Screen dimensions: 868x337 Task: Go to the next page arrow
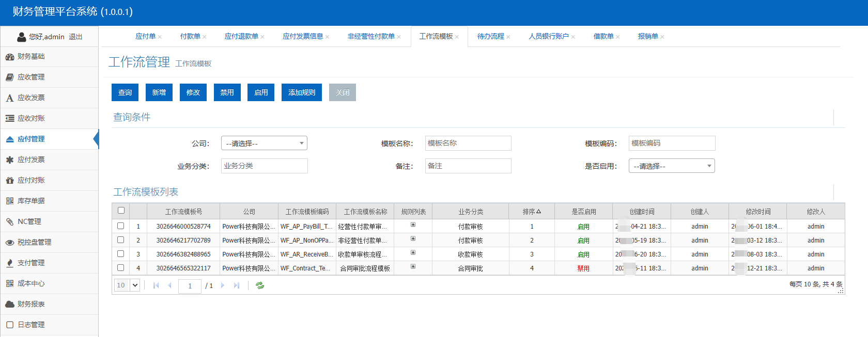coord(223,285)
